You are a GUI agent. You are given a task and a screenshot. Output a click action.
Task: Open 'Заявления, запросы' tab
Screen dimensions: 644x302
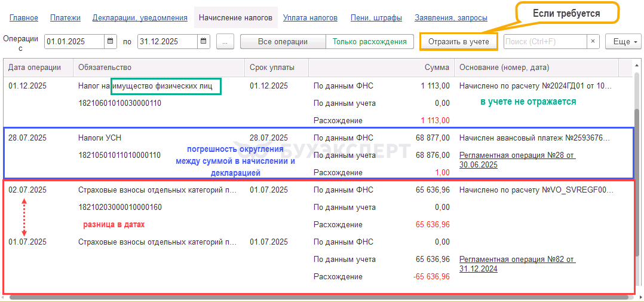451,18
